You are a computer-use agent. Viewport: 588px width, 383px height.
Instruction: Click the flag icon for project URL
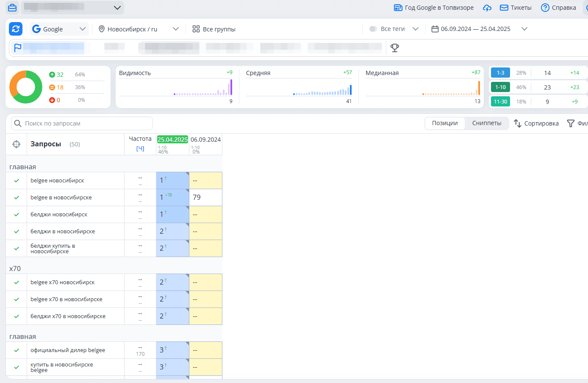17,48
